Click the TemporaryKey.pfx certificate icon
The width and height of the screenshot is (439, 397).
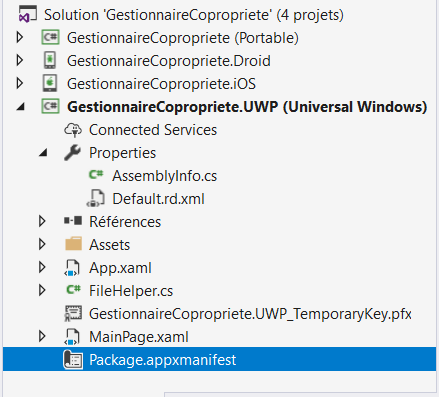(x=73, y=314)
